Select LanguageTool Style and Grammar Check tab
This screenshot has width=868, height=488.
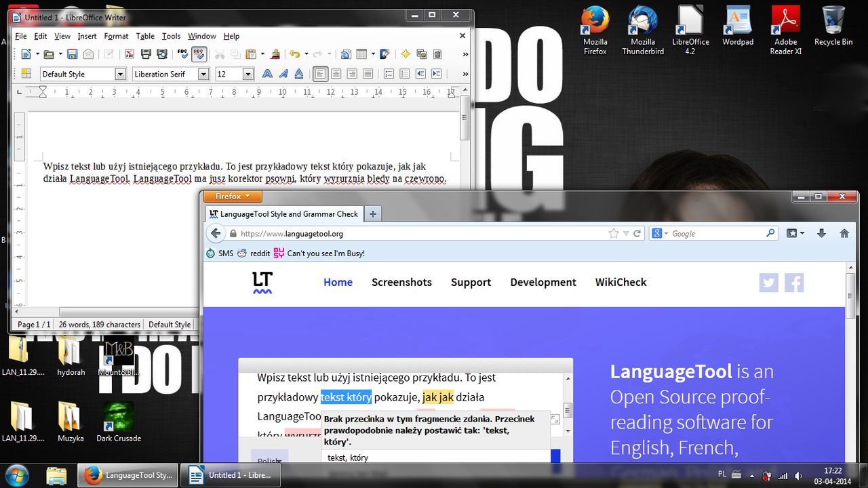coord(284,213)
